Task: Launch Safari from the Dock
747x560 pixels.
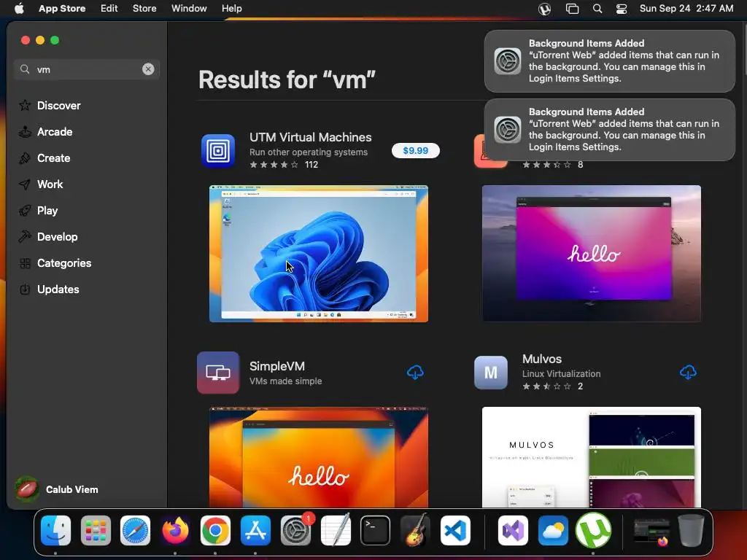Action: point(135,530)
